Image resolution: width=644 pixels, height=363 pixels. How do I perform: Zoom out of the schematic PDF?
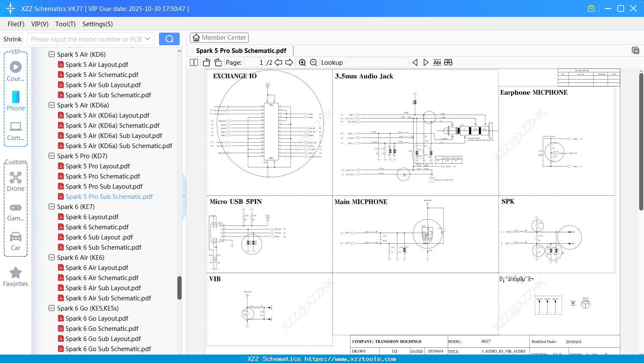point(313,62)
